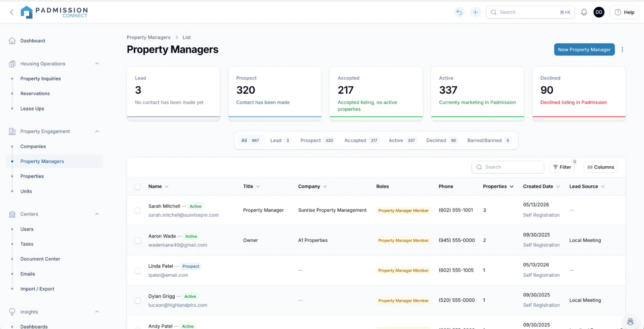Click the Padmission Connect logo
The height and width of the screenshot is (329, 644).
54,12
